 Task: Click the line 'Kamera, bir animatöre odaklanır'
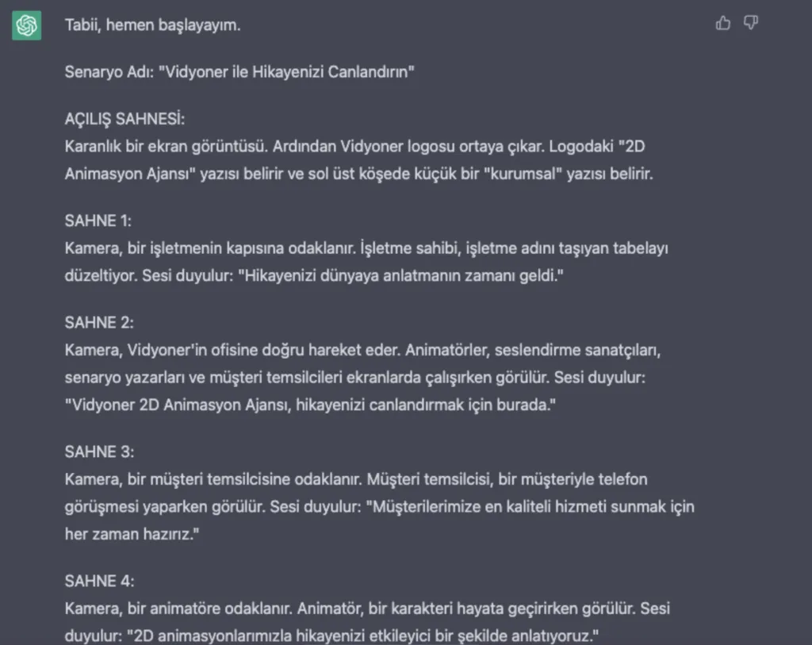click(x=367, y=609)
